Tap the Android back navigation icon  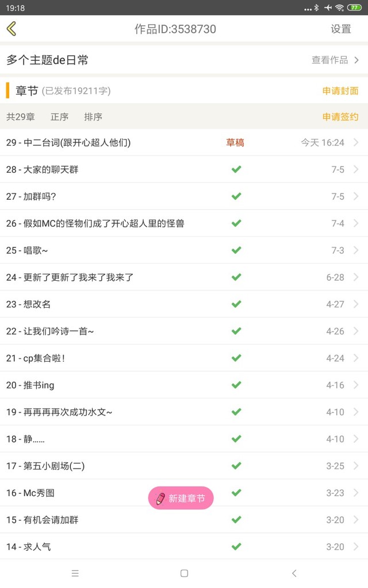click(294, 573)
